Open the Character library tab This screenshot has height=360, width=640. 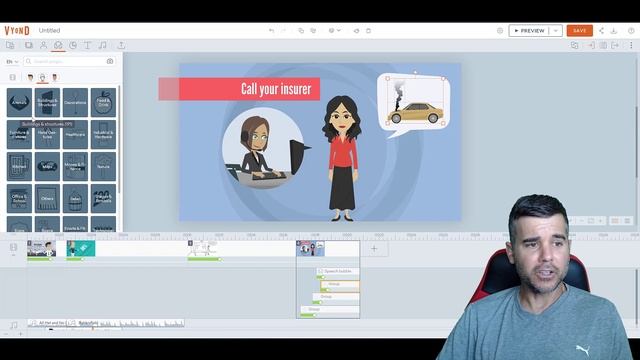(43, 45)
